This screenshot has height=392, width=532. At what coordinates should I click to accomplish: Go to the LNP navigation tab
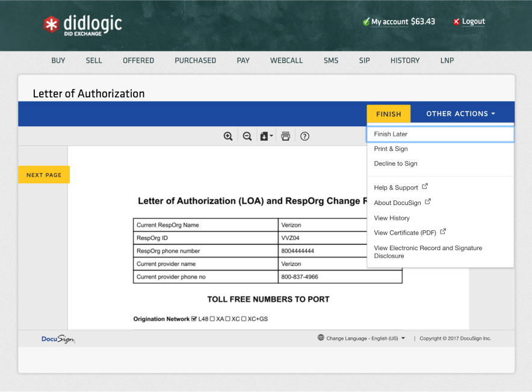[447, 61]
